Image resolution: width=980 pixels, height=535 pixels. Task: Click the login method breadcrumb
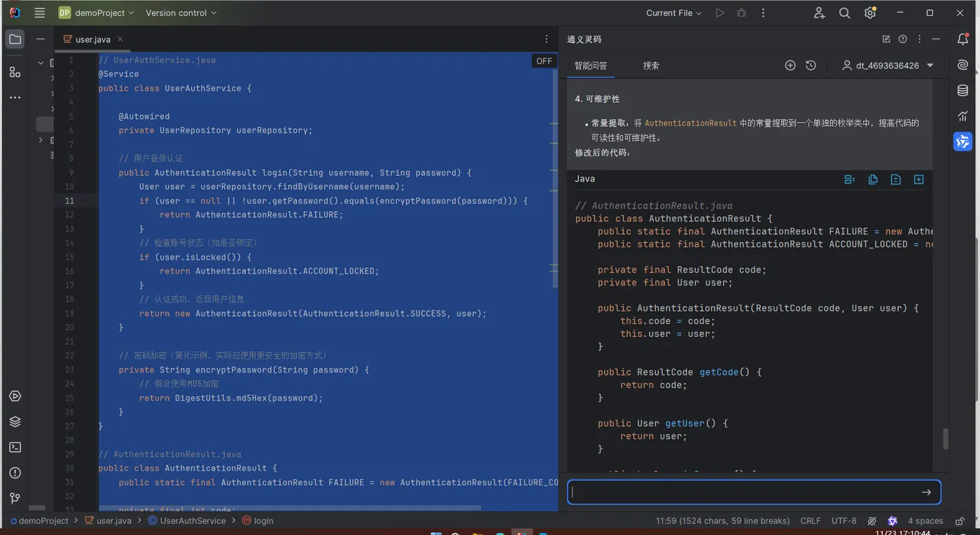coord(258,521)
